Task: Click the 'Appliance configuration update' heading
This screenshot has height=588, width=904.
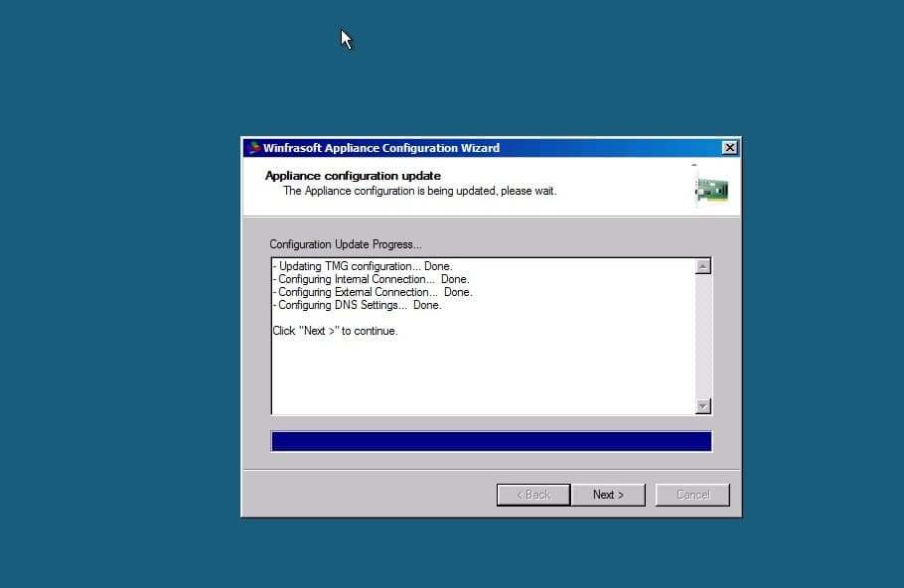Action: click(353, 176)
